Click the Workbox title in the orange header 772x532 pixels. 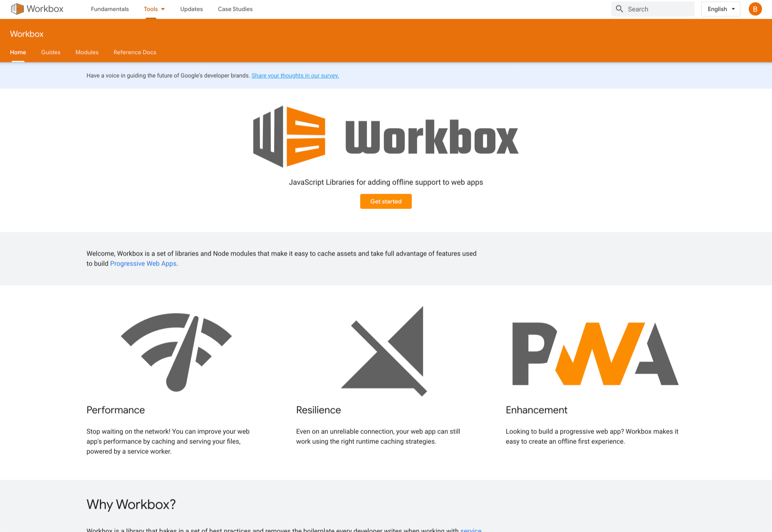pyautogui.click(x=27, y=34)
